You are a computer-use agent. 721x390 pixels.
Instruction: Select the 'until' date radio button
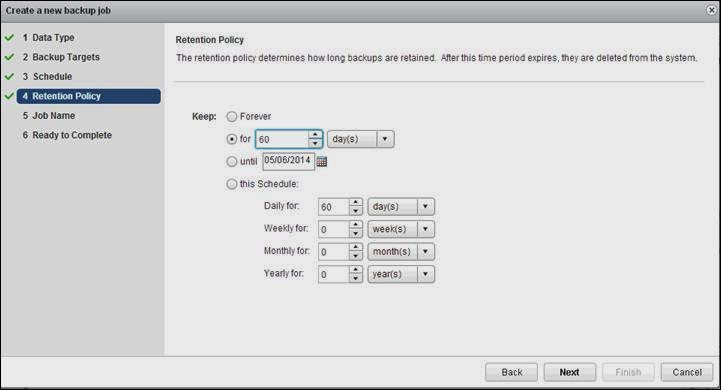coord(232,161)
